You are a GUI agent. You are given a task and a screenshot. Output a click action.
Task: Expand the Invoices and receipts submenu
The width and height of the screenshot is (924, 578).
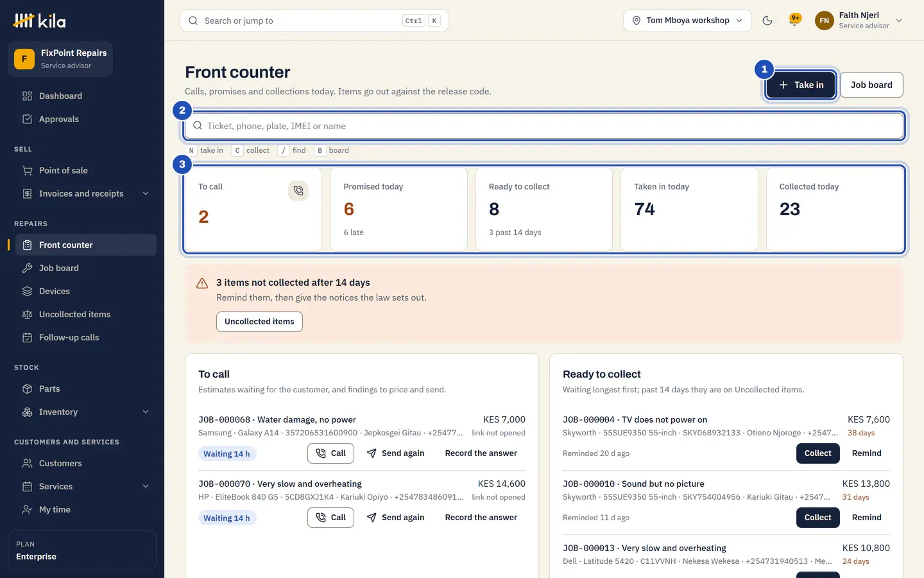point(146,193)
